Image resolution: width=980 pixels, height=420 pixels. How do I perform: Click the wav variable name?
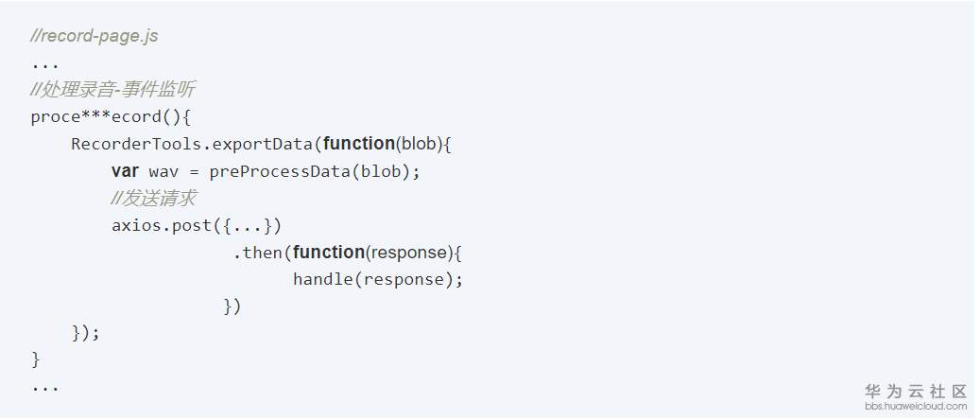[164, 171]
